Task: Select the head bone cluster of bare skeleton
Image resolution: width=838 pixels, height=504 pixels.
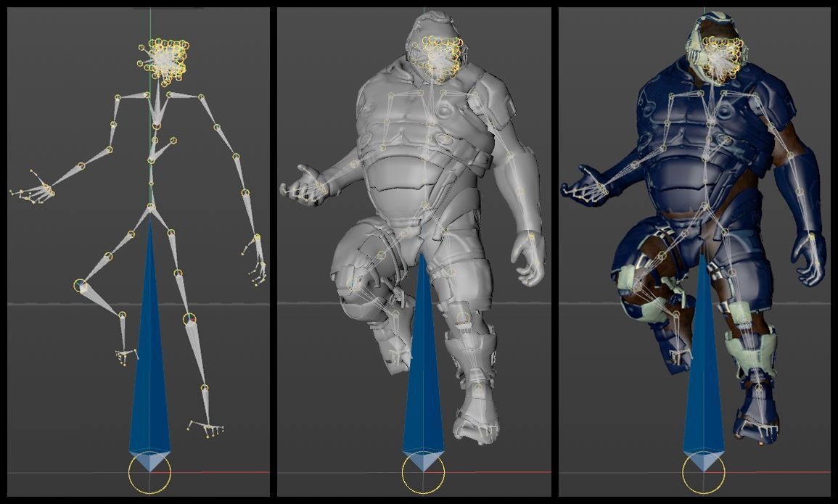Action: (x=165, y=62)
